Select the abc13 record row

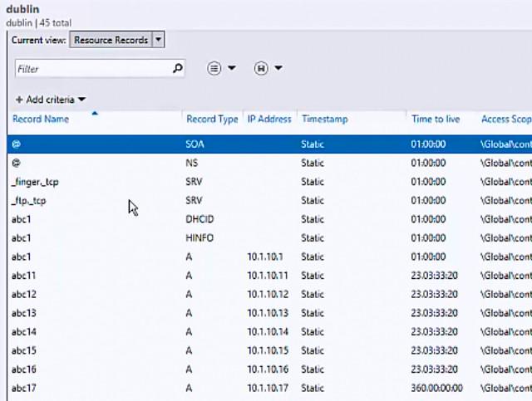point(269,313)
